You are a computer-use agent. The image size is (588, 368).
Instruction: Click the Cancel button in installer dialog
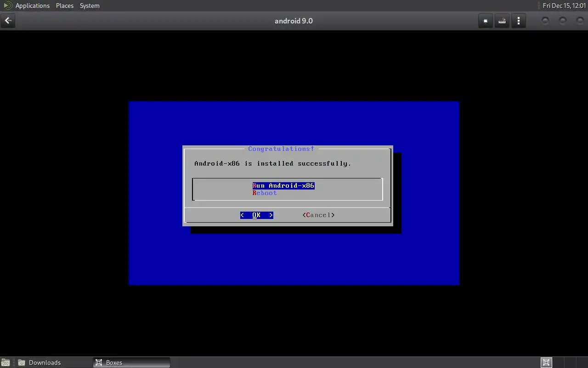coord(318,215)
